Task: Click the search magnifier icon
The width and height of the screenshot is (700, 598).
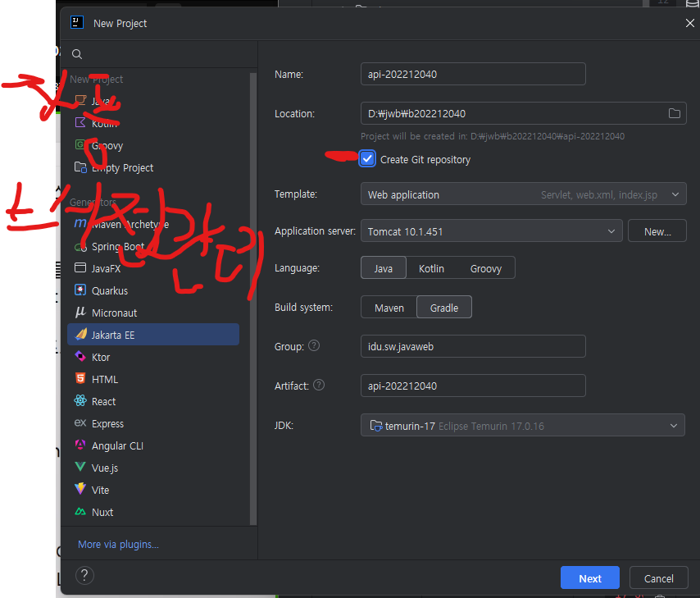Action: coord(77,54)
